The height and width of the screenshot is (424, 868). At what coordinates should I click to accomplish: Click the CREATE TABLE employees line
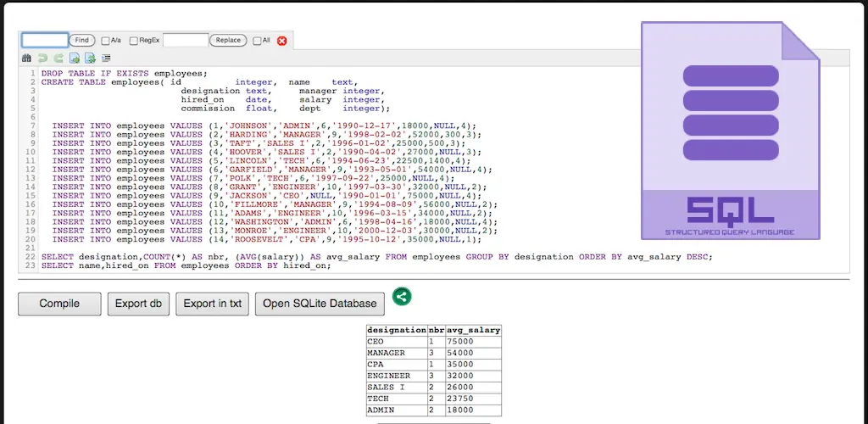point(199,82)
